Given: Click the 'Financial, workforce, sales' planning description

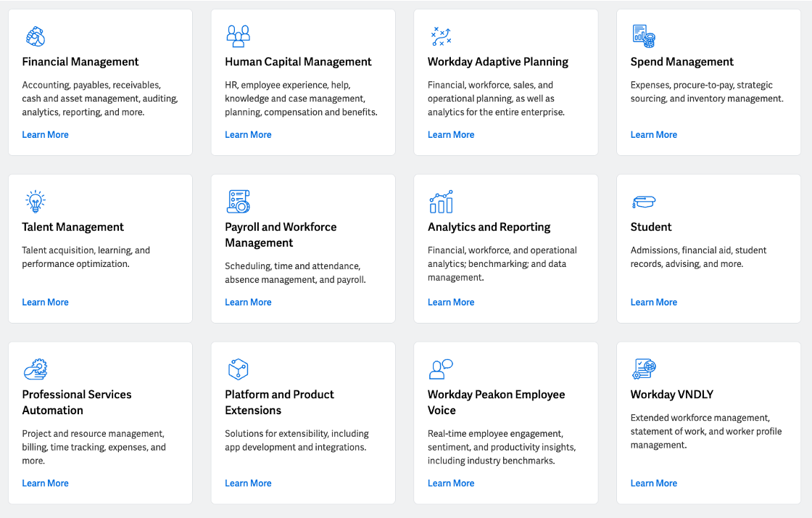Looking at the screenshot, I should 496,99.
